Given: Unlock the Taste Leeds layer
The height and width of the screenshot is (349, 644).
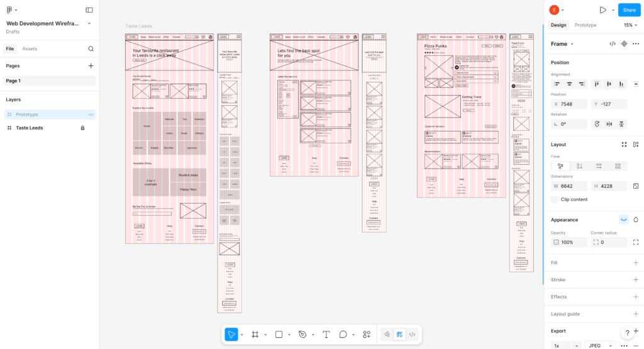Looking at the screenshot, I should (x=82, y=128).
